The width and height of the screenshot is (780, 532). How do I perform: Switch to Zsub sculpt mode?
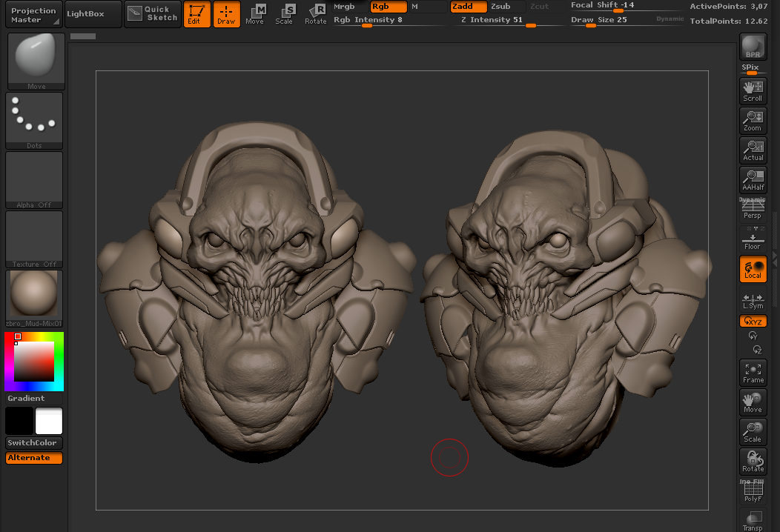tap(507, 7)
